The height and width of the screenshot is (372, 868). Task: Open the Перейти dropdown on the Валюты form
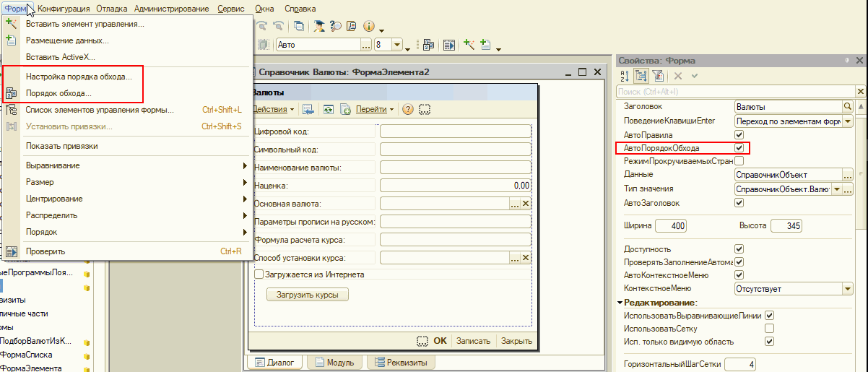click(376, 110)
